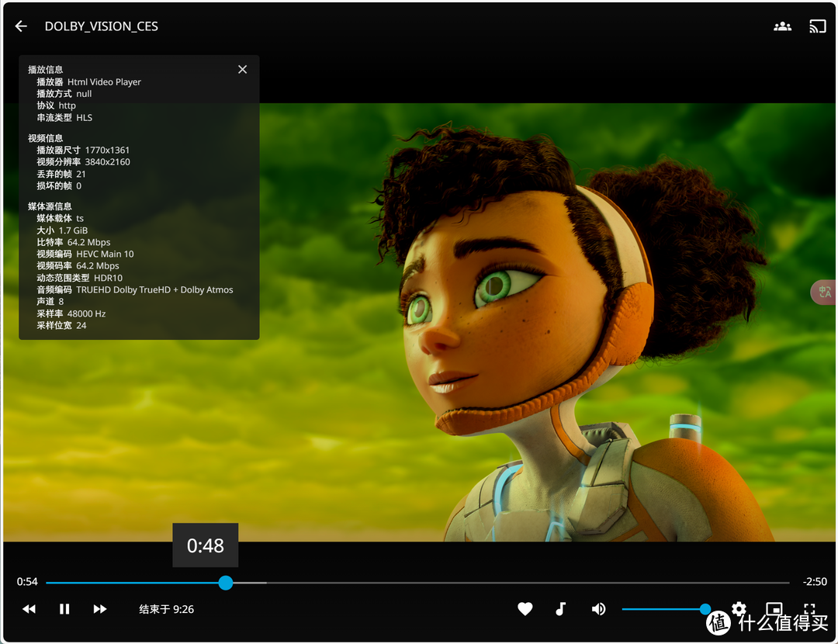This screenshot has height=644, width=838.
Task: Go back using the top-left arrow
Action: pyautogui.click(x=21, y=26)
